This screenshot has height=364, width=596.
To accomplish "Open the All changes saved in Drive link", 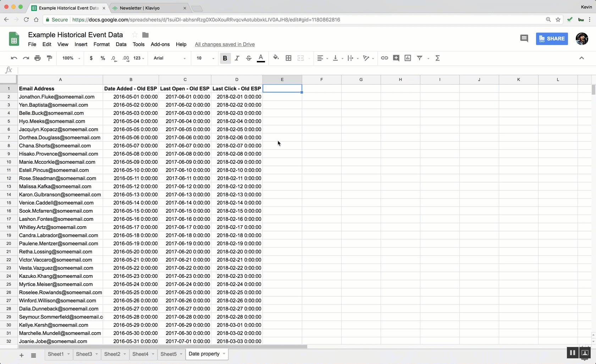I will [225, 44].
